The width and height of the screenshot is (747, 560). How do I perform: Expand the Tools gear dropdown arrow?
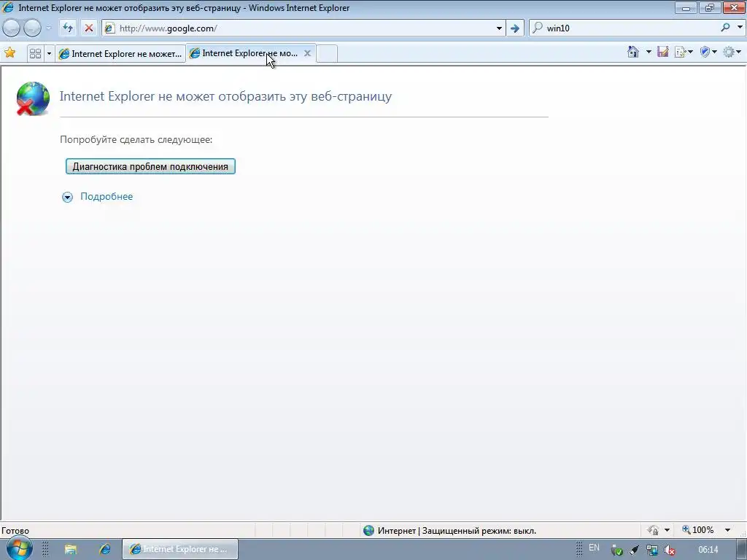pos(738,52)
